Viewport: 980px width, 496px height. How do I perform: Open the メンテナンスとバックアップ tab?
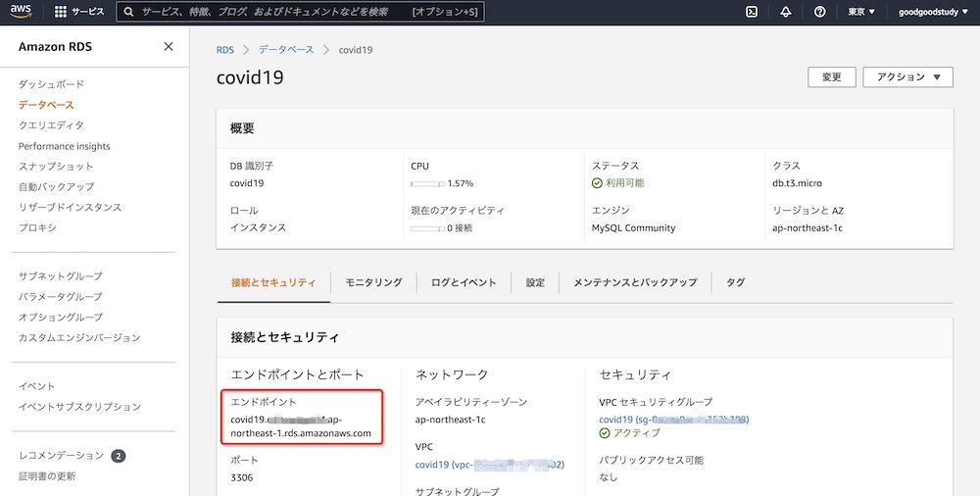[635, 282]
